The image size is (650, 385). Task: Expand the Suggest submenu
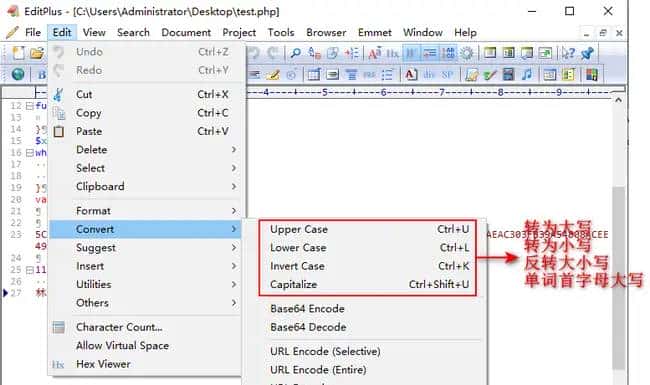(145, 248)
